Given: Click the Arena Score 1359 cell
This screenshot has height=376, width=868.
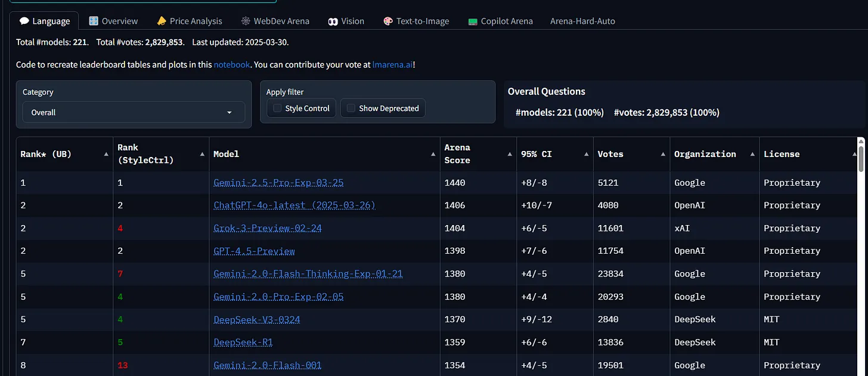Looking at the screenshot, I should [x=455, y=343].
